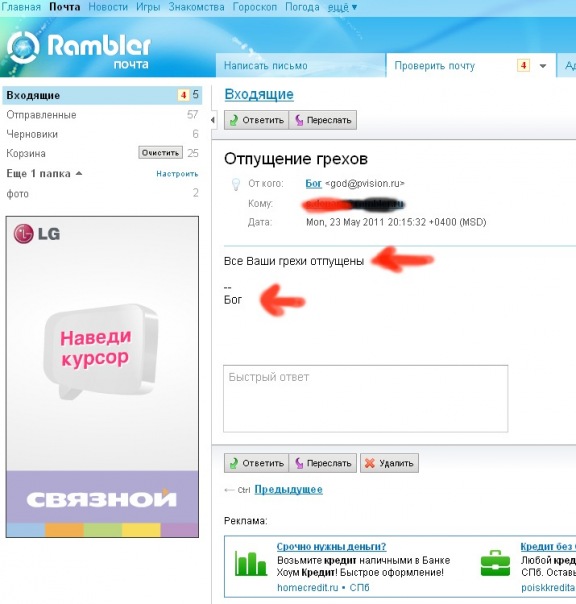Screen dimensions: 576x604
Task: Open the Новости item in the top menu
Action: 108,7
